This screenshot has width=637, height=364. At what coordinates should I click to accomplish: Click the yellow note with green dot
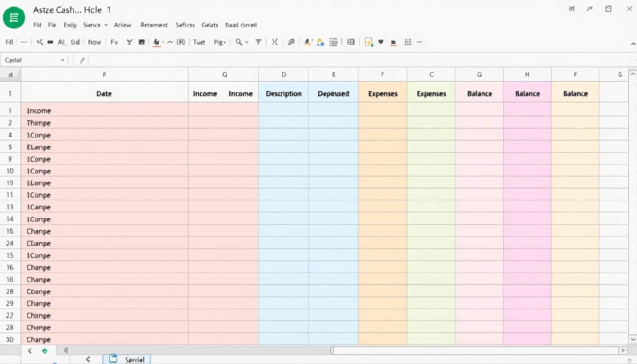pyautogui.click(x=369, y=42)
